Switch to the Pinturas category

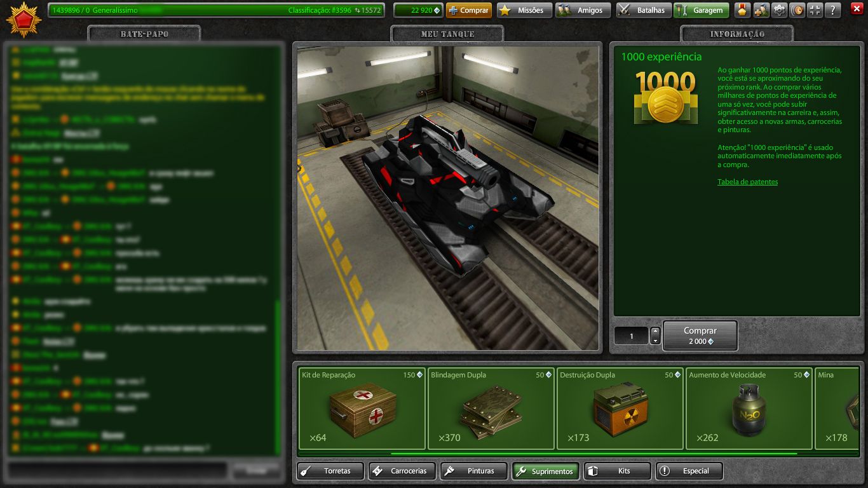tap(475, 471)
